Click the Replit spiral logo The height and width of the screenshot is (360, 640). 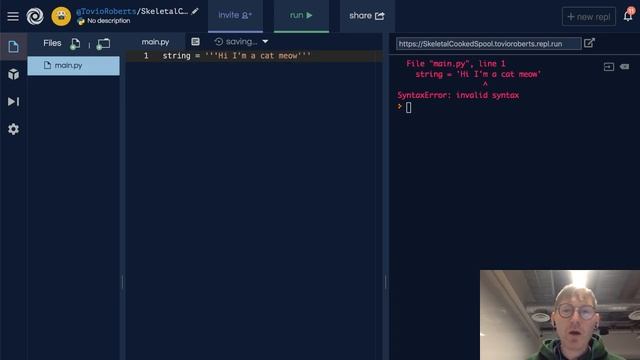pos(35,16)
